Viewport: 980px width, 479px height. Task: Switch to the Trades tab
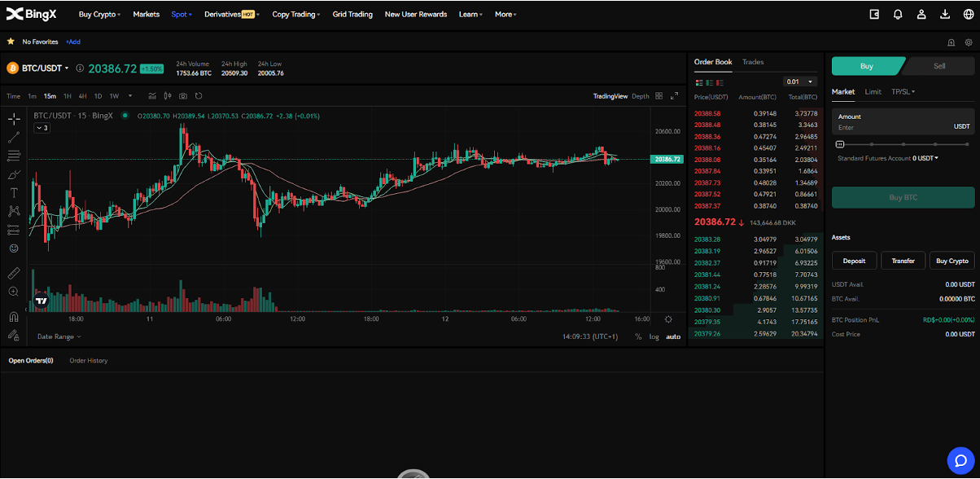point(753,62)
